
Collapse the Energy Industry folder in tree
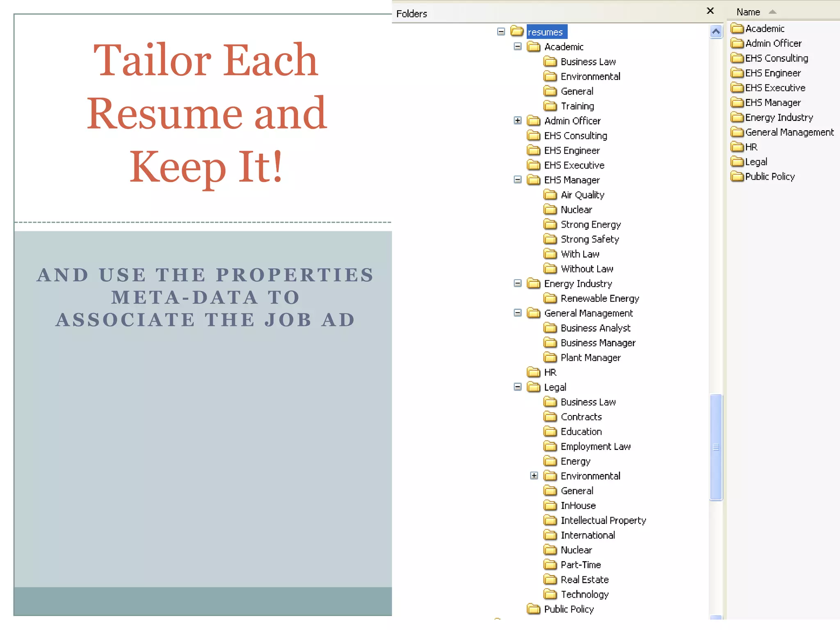click(518, 283)
